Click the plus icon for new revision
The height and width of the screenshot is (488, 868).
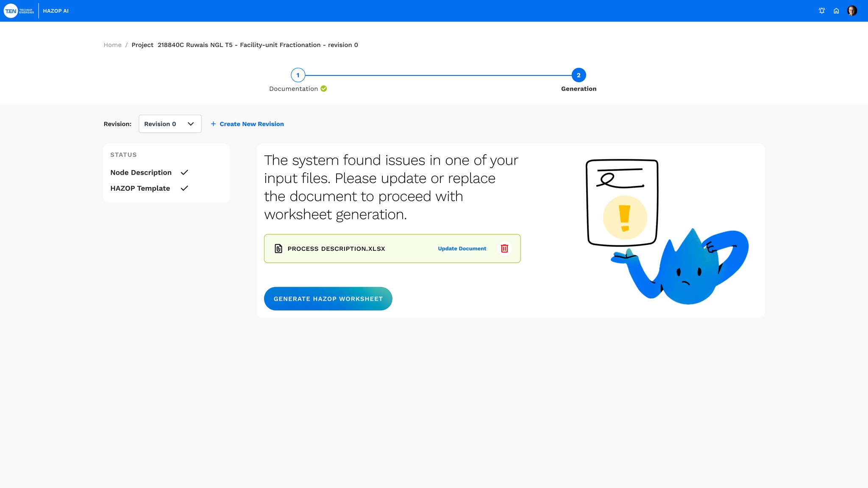click(x=213, y=124)
